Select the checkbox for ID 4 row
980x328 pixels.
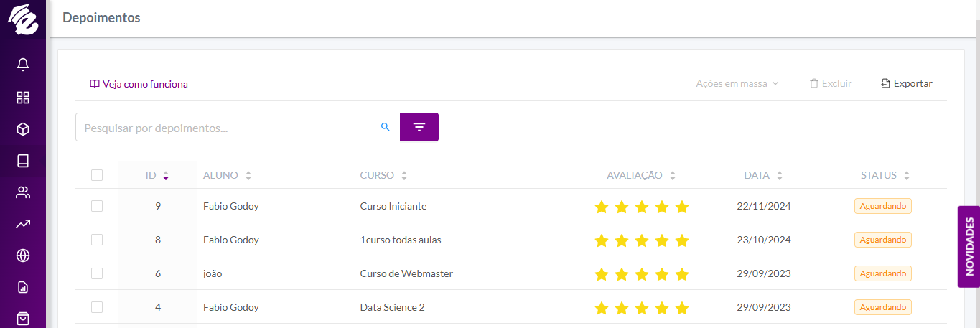97,307
